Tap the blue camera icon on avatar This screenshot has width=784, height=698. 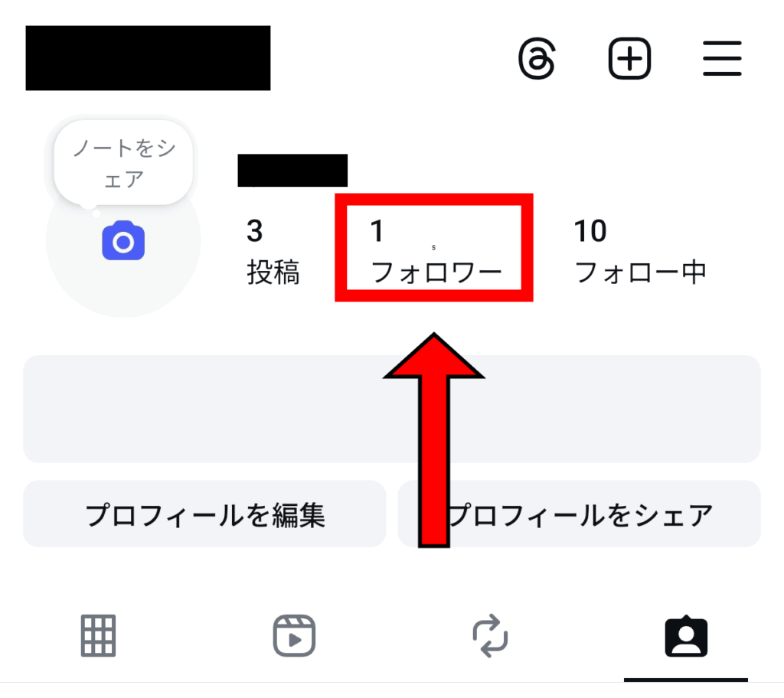[123, 241]
